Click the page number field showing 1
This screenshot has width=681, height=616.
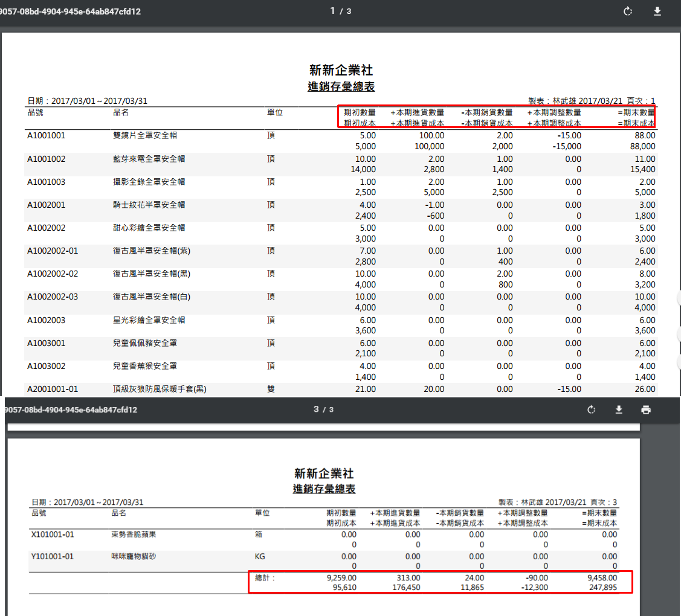point(333,11)
